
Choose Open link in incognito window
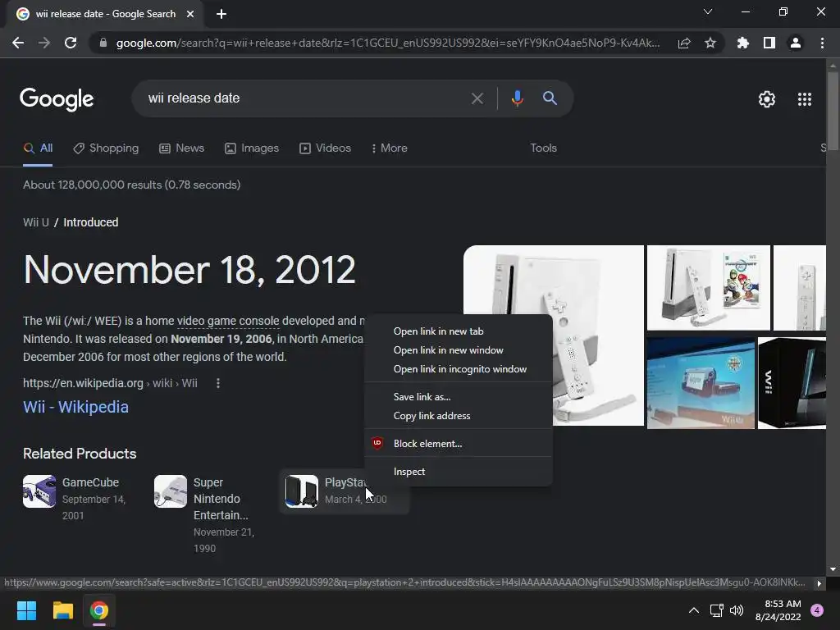(459, 369)
